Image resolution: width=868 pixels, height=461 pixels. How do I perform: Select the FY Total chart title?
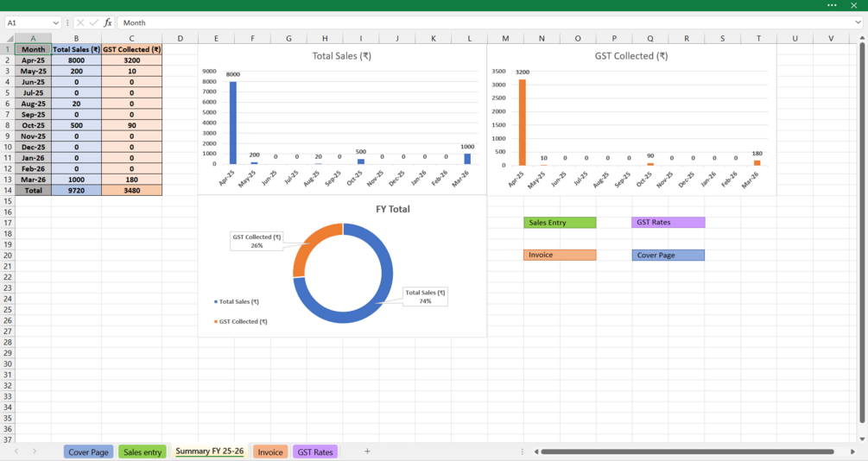392,209
